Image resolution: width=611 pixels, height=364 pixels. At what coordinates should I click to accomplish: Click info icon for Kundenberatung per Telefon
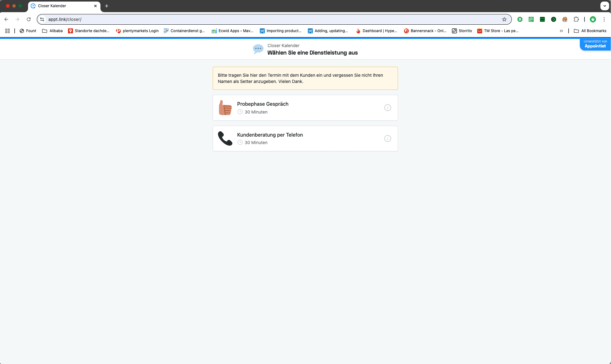(387, 138)
